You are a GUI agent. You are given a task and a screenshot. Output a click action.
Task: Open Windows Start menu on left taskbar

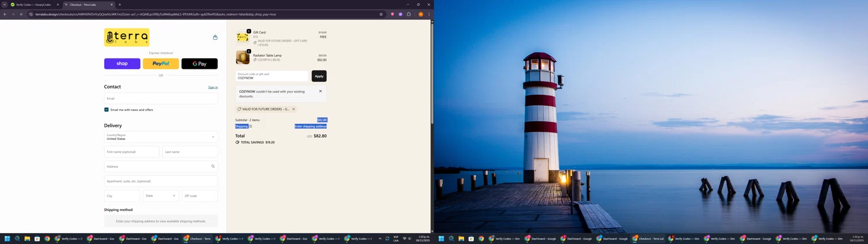click(x=8, y=238)
